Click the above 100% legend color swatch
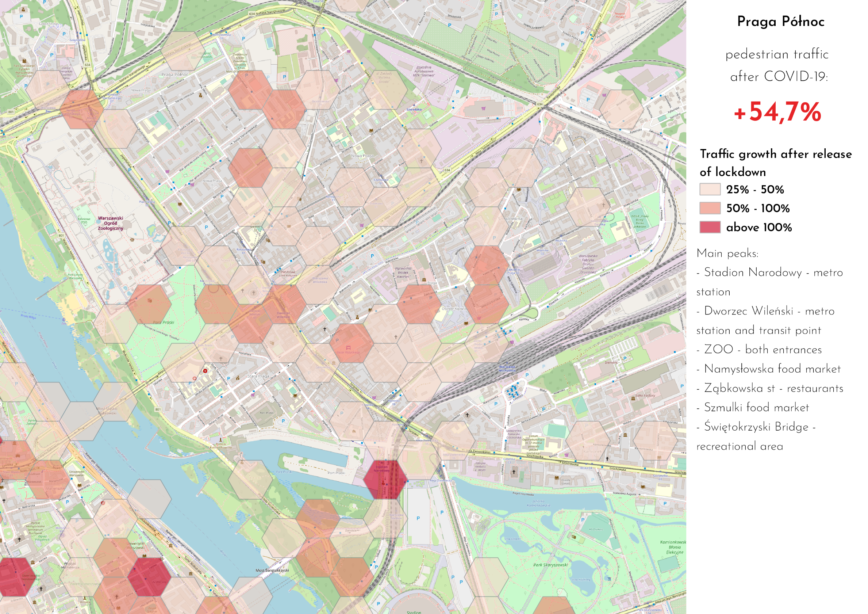The height and width of the screenshot is (614, 868). pos(710,227)
